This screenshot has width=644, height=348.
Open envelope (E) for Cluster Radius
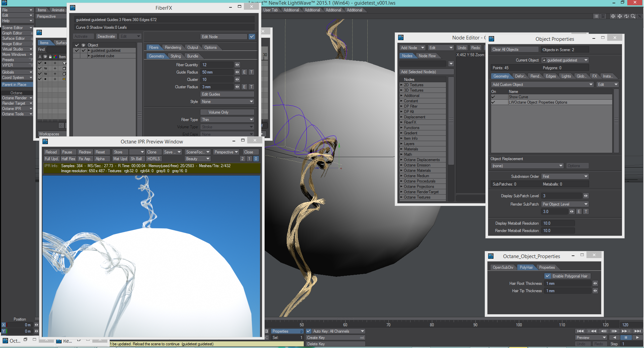tap(245, 87)
